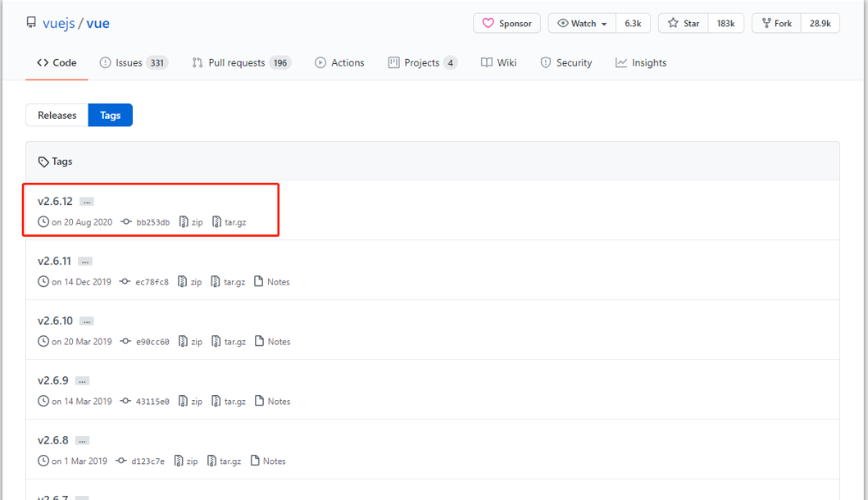Open commit 43115e0

[x=145, y=402]
